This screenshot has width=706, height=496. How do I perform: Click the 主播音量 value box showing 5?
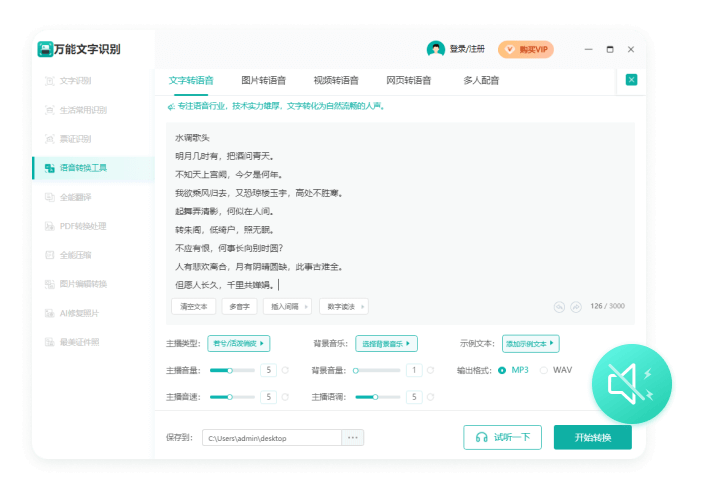click(268, 370)
